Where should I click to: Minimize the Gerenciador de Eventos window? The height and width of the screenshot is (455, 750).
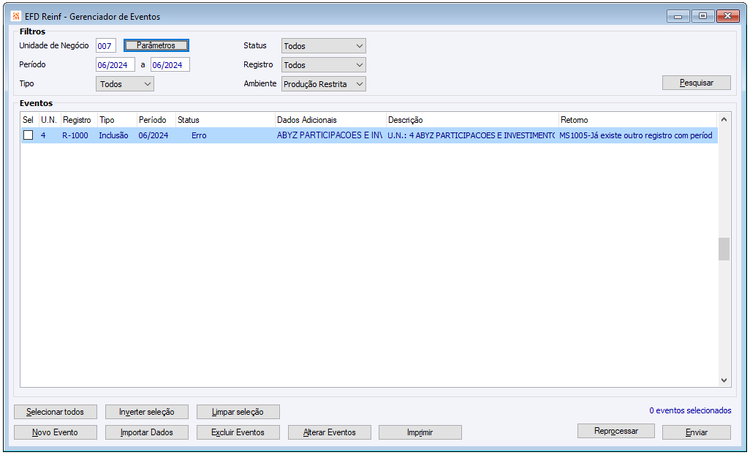click(678, 16)
